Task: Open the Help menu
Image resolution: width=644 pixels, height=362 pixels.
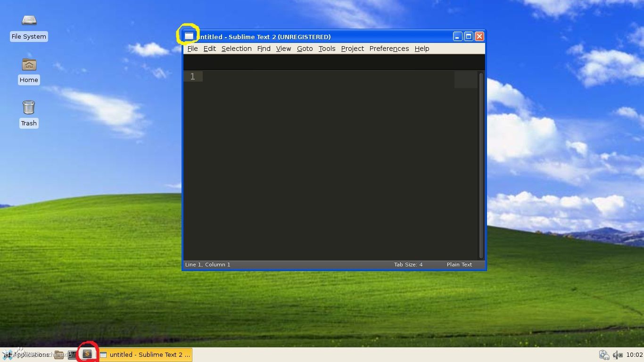Action: tap(422, 49)
